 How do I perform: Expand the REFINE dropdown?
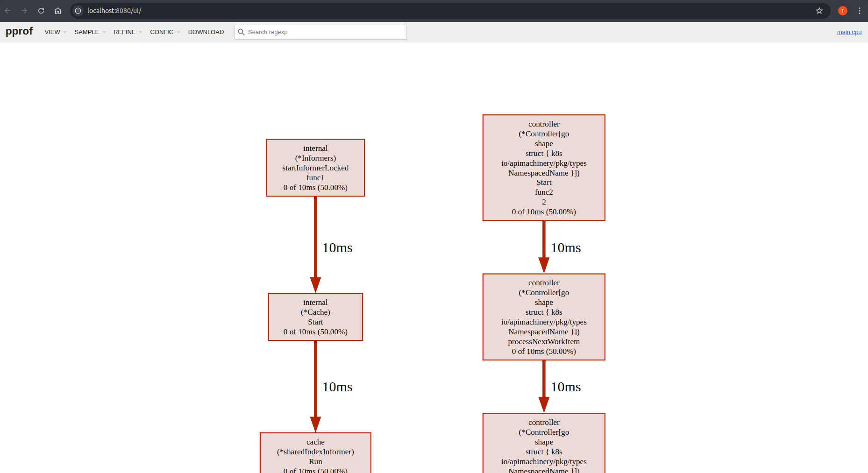click(x=124, y=32)
